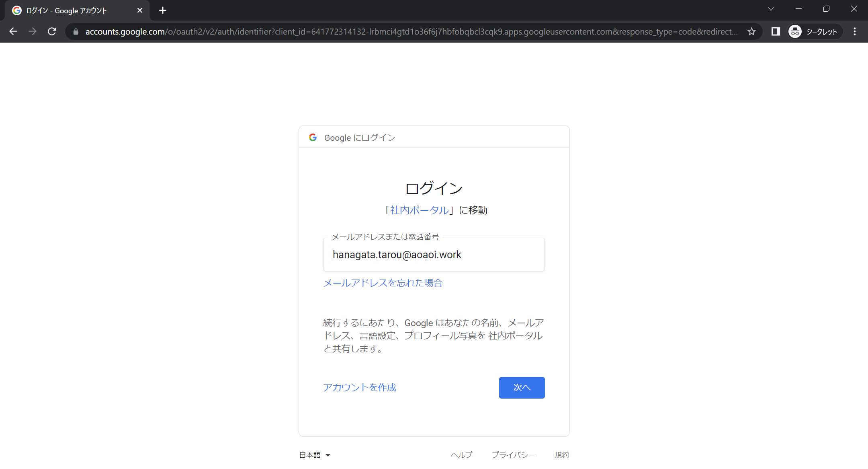868x469 pixels.
Task: Toggle the side panel icon
Action: pos(775,31)
